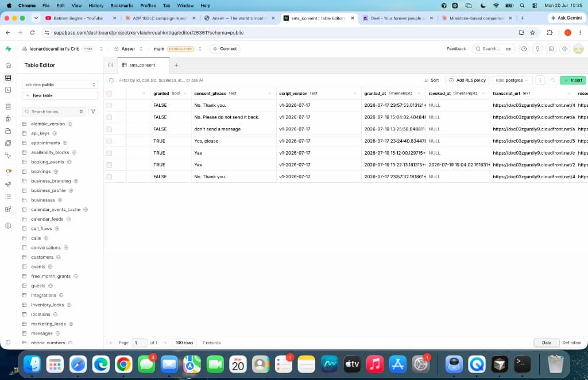The height and width of the screenshot is (380, 588).
Task: Expand the revoked_at column header menu
Action: point(483,94)
